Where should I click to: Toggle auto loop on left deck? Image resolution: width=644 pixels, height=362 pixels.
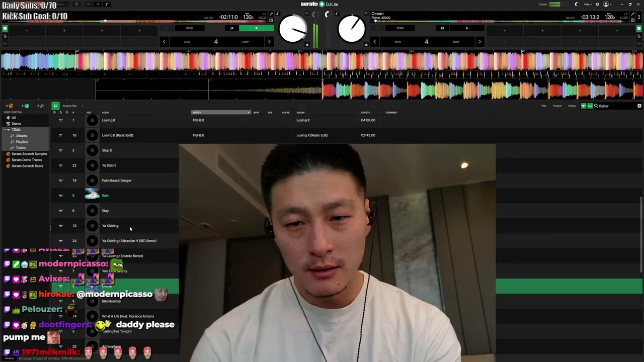(x=187, y=42)
